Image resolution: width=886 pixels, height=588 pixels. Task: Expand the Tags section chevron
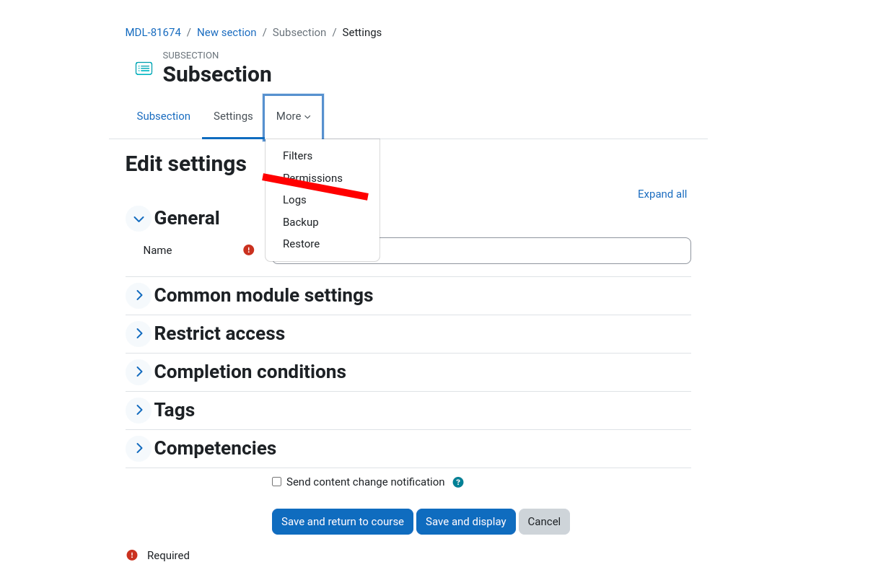(x=139, y=410)
